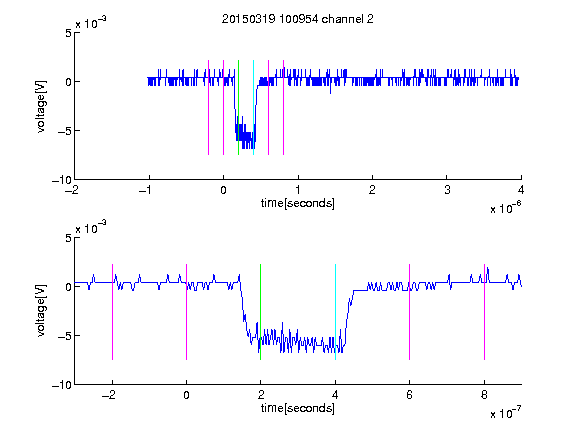Click the x-axis tick label '3' of top plot
The image size is (576, 432).
447,190
